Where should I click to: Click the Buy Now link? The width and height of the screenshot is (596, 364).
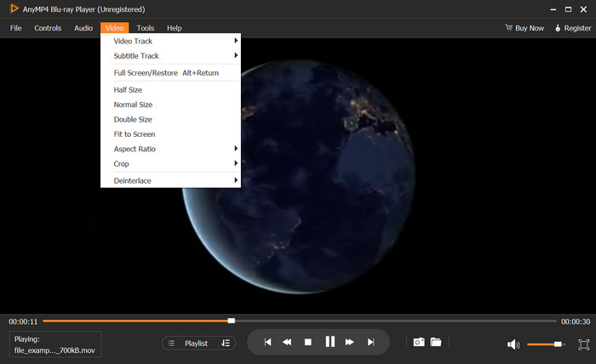tap(530, 28)
